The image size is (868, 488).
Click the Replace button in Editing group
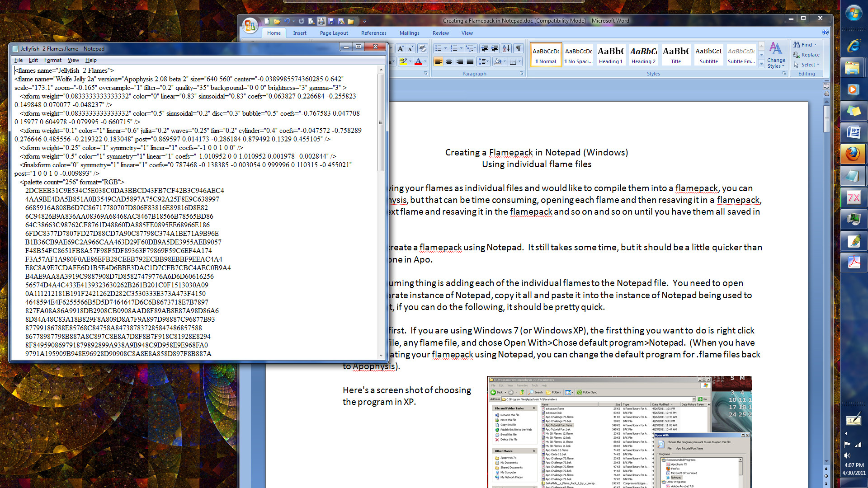point(807,55)
